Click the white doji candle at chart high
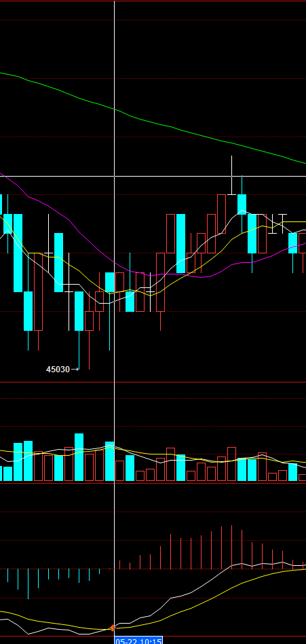The width and height of the screenshot is (306, 644). 232,175
